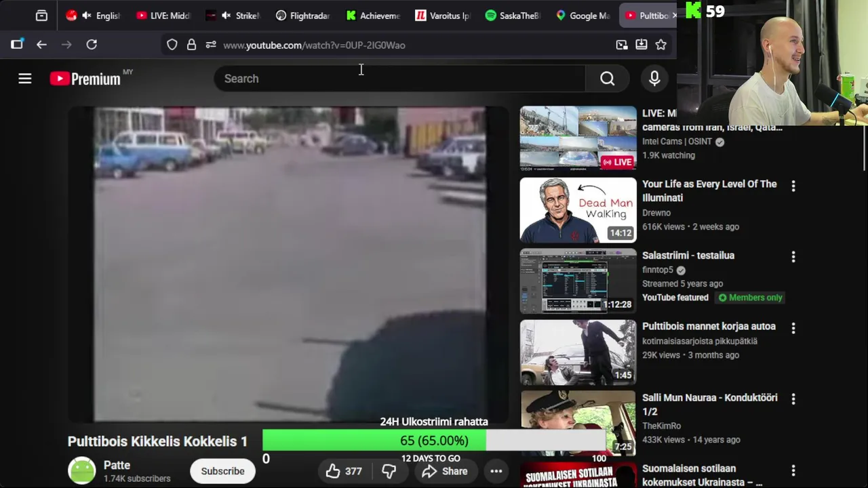
Task: Switch to the Varoitus tab
Action: pos(442,16)
